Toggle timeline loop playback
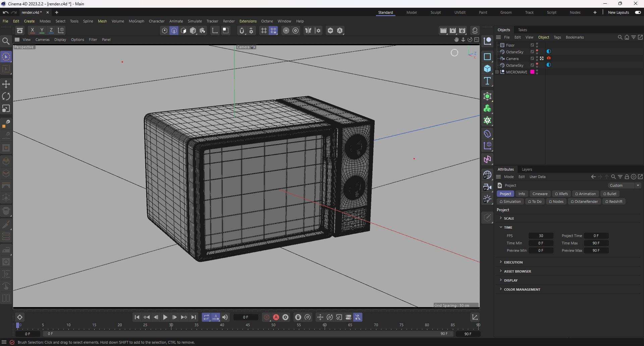 coord(206,317)
